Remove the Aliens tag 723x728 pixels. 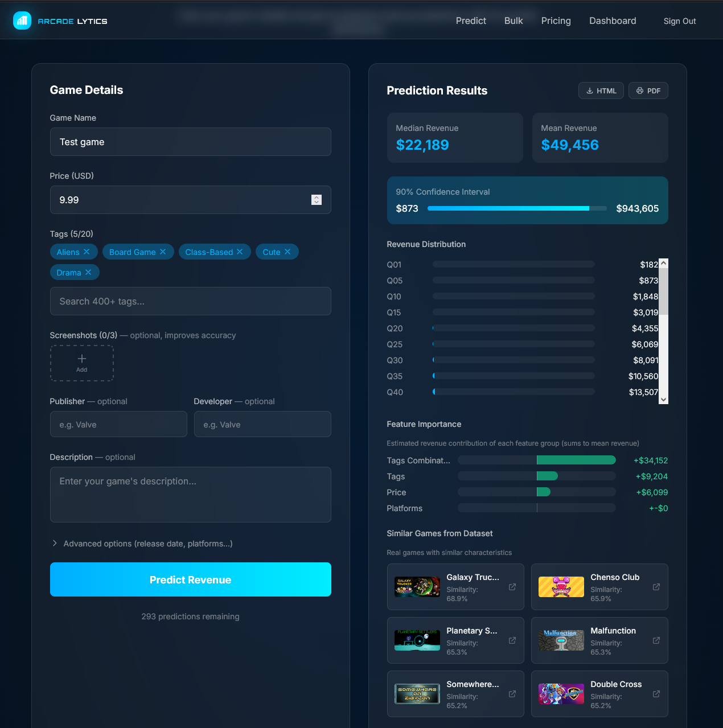point(87,252)
